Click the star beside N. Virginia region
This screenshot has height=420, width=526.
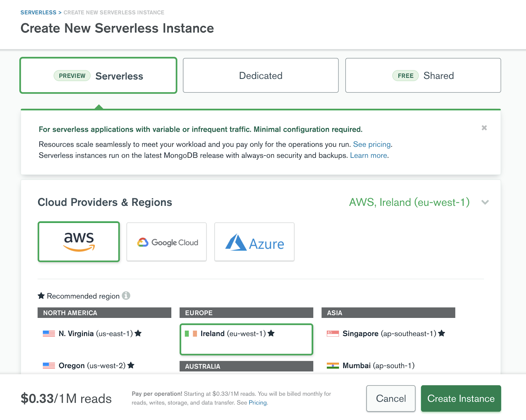pyautogui.click(x=138, y=333)
